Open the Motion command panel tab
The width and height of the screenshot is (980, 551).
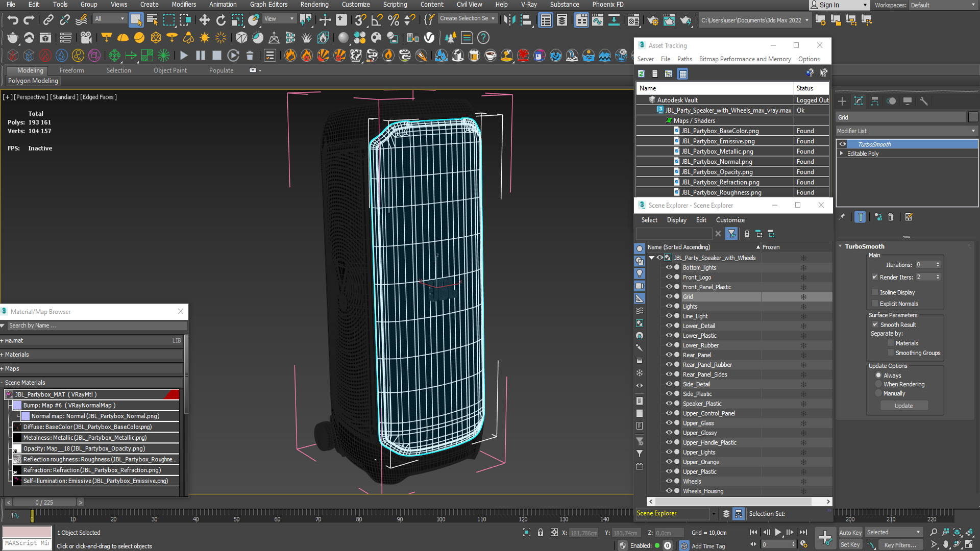pos(891,101)
